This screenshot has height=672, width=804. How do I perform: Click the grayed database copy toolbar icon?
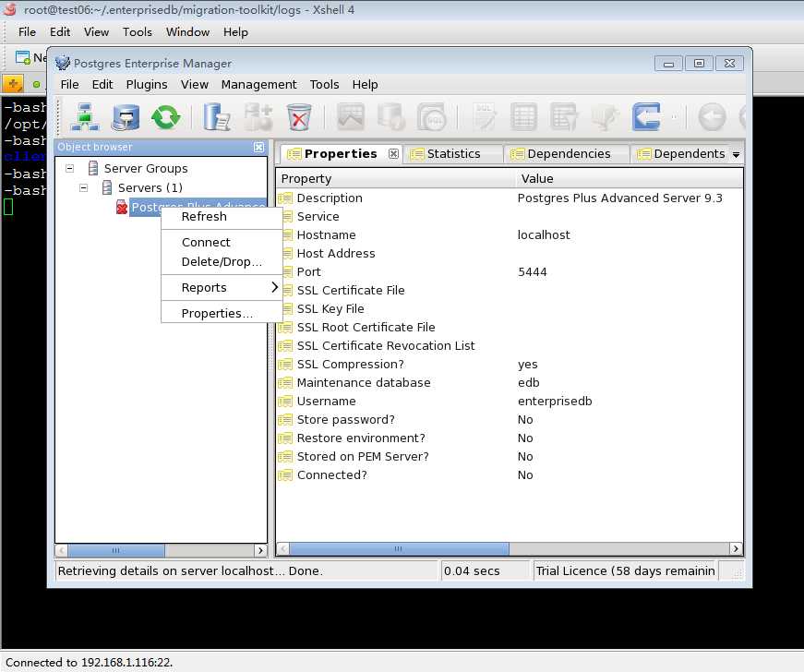[x=391, y=117]
